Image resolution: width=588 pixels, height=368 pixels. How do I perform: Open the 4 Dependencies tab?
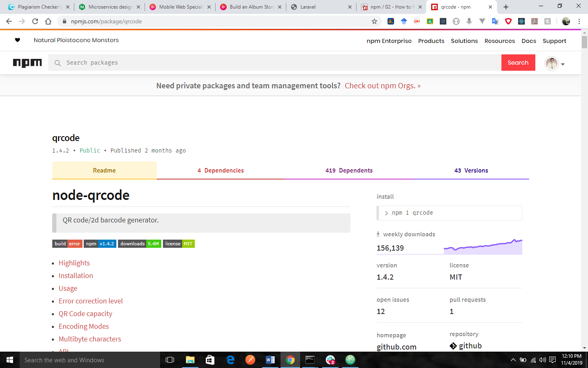click(220, 171)
